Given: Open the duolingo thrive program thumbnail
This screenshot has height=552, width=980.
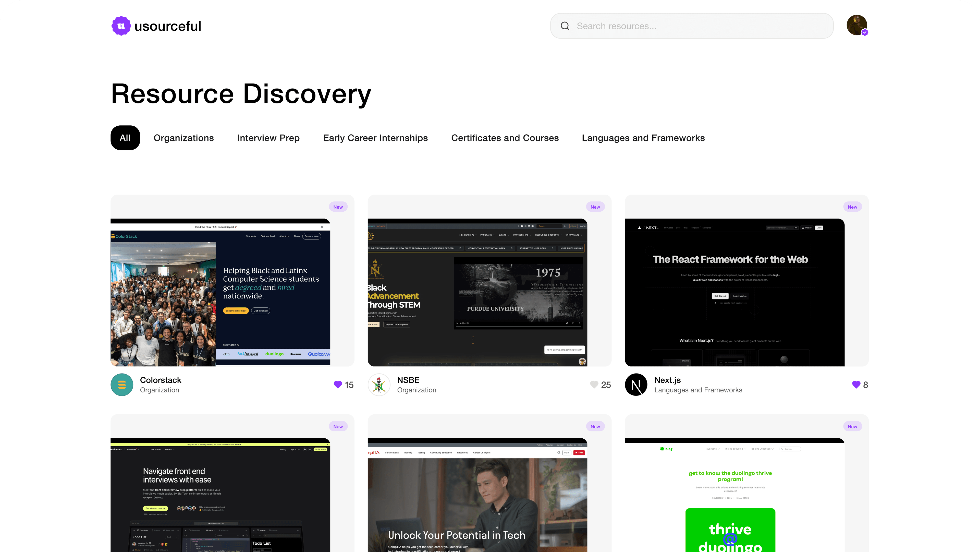Looking at the screenshot, I should [735, 495].
